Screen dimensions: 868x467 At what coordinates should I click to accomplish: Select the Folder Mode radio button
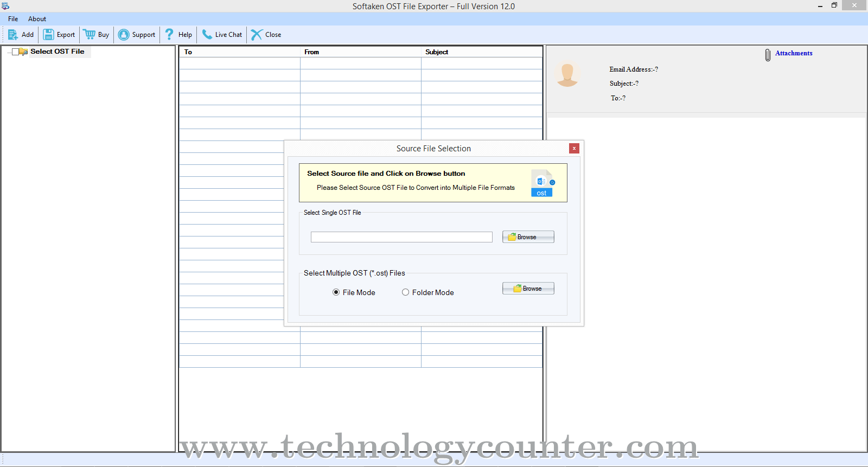click(405, 292)
